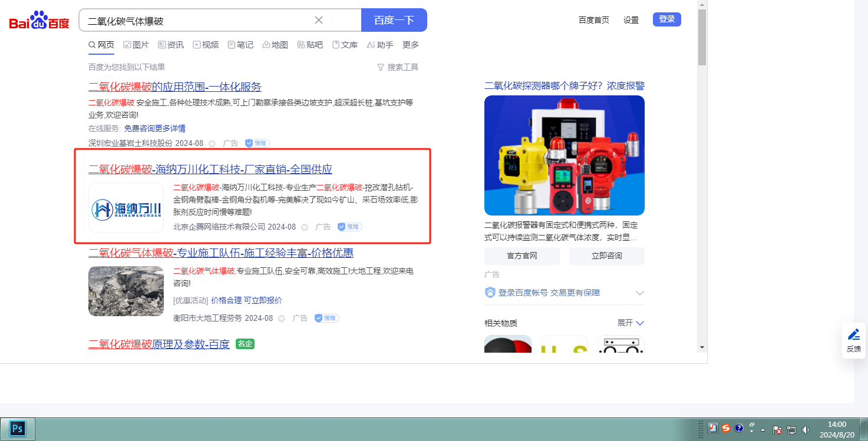Click the 深圳宏业基岩土科技股份 source text

[130, 143]
